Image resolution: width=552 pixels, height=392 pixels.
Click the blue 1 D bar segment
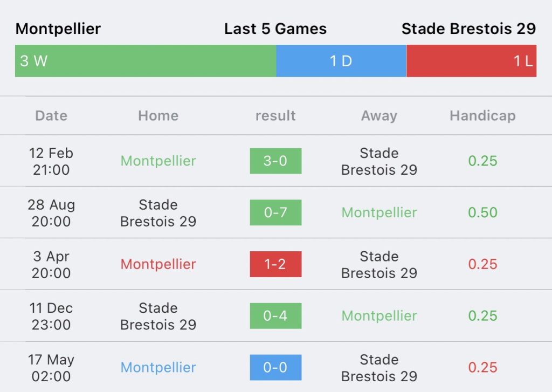[341, 61]
